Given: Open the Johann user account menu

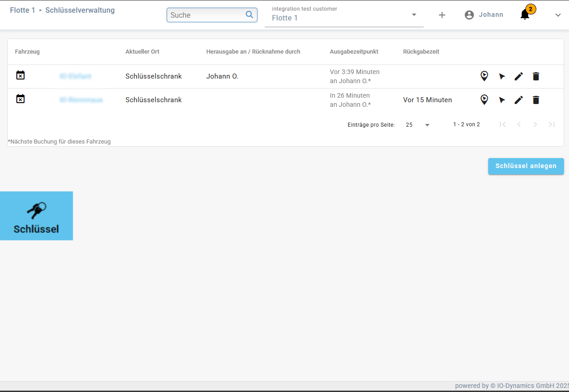Looking at the screenshot, I should point(484,15).
